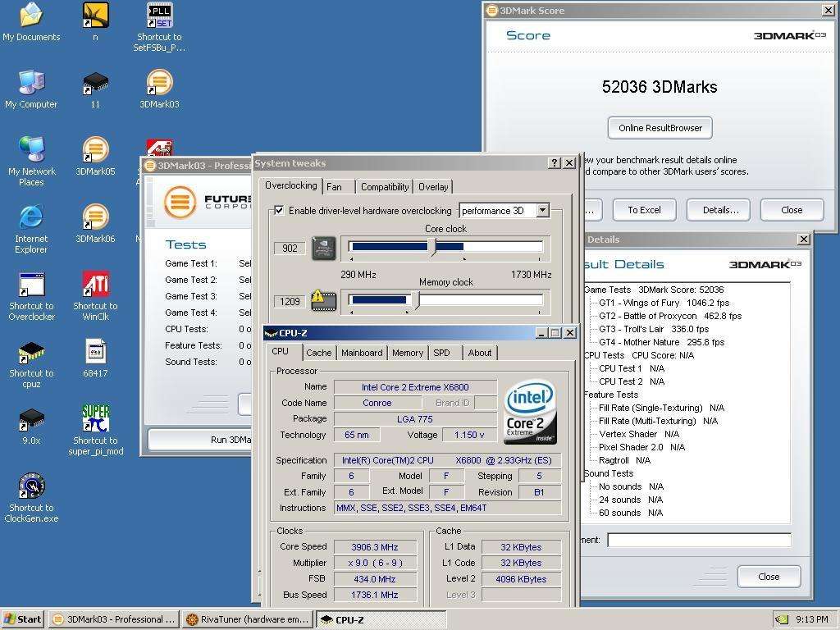Show the About tab in CPU-Z

[479, 353]
